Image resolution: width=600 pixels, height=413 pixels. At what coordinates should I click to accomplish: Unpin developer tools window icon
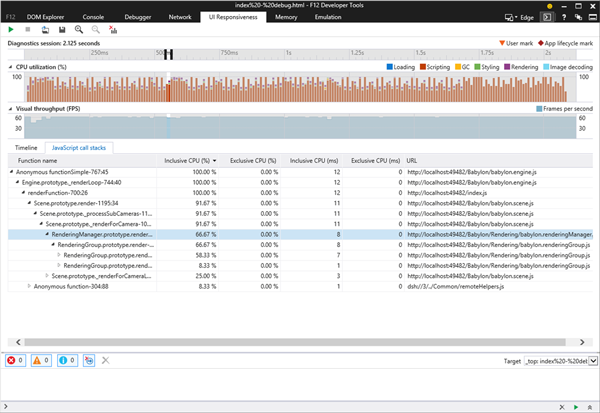coord(578,17)
